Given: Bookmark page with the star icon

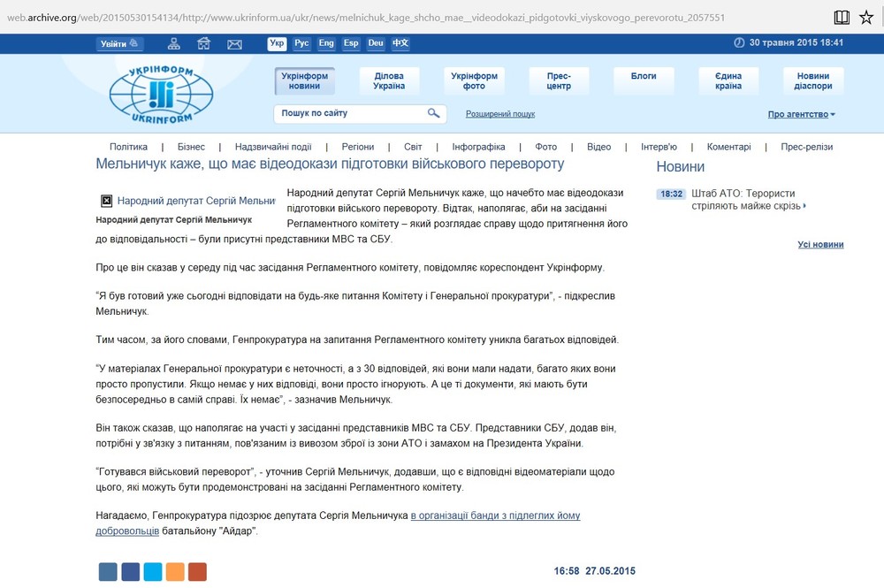Looking at the screenshot, I should [866, 17].
